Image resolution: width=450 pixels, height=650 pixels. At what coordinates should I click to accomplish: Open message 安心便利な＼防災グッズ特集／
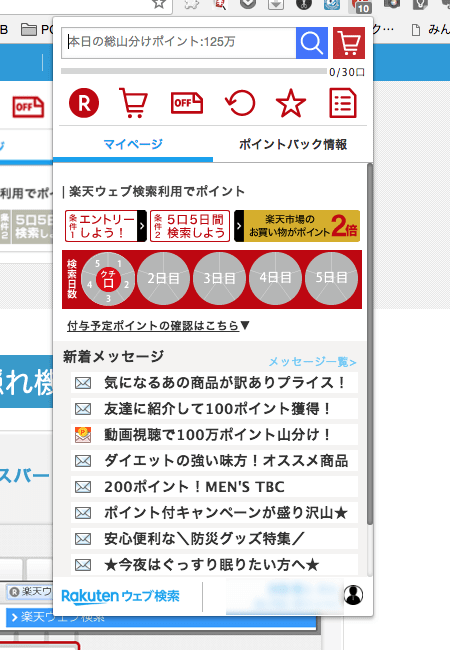click(x=214, y=539)
